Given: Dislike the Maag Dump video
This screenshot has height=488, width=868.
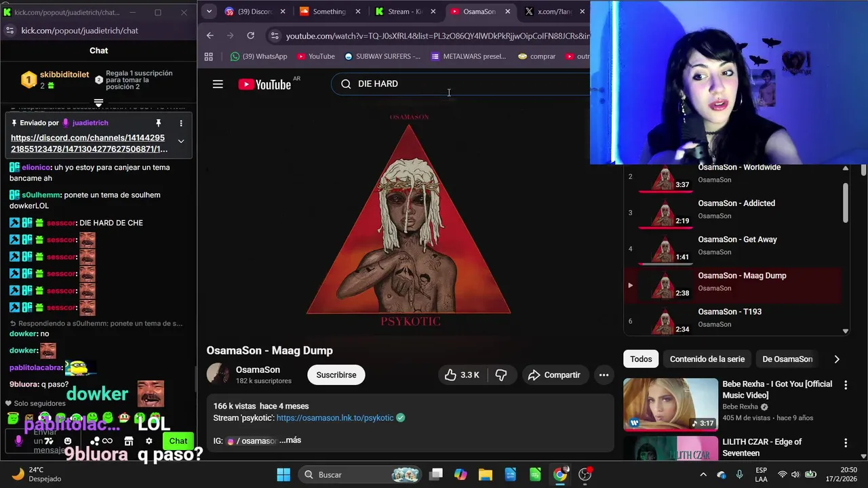Looking at the screenshot, I should click(x=501, y=375).
